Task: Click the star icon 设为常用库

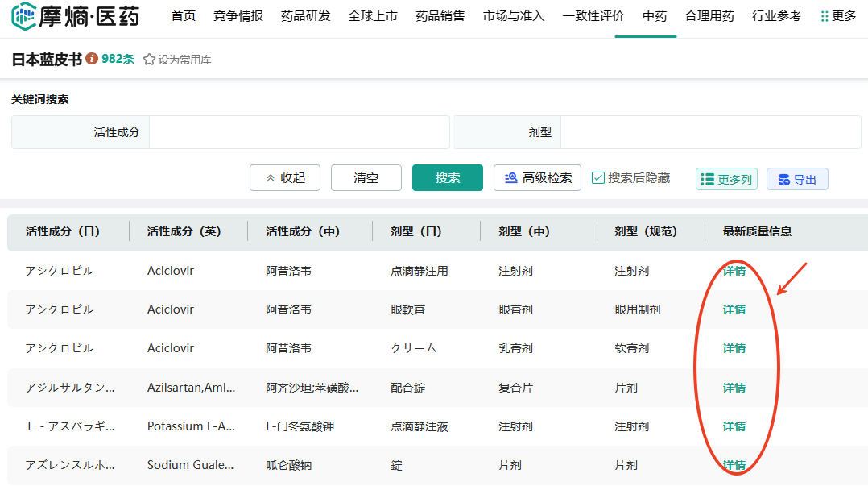Action: (x=149, y=60)
